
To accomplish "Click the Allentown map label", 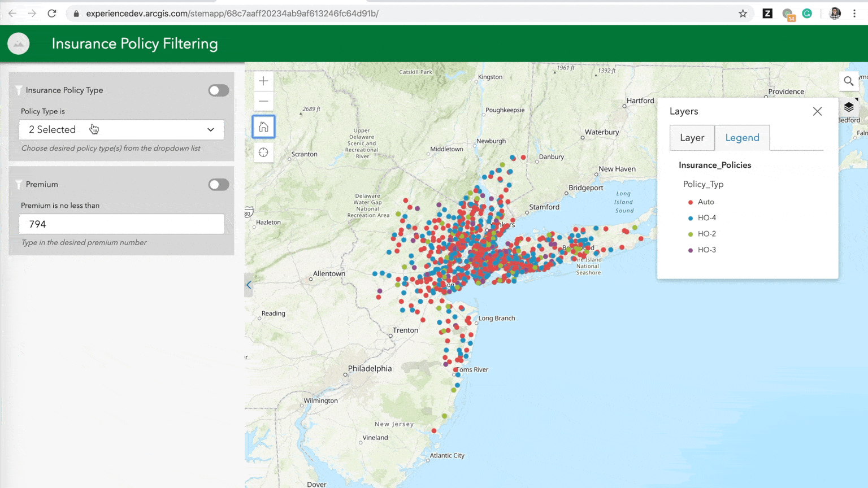I will (x=329, y=273).
